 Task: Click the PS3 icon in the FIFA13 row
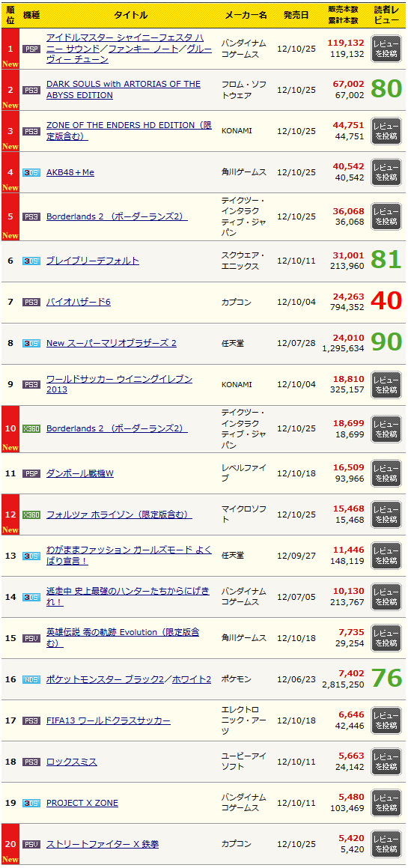31,720
